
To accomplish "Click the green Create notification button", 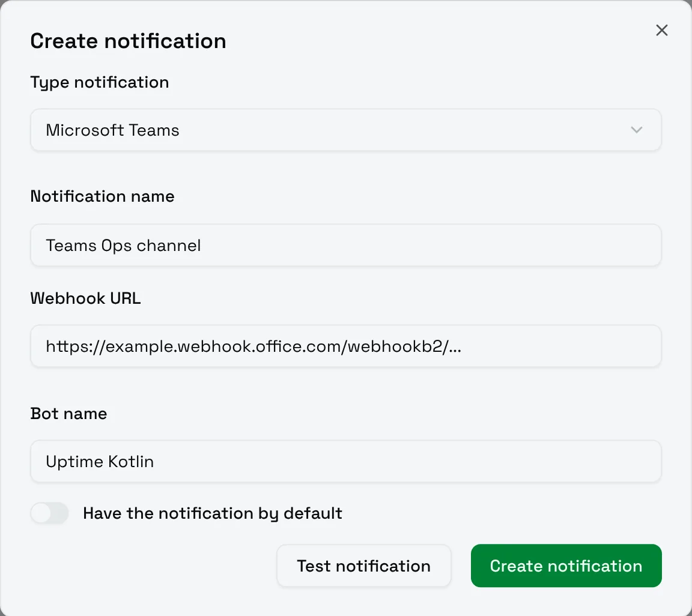I will point(566,566).
